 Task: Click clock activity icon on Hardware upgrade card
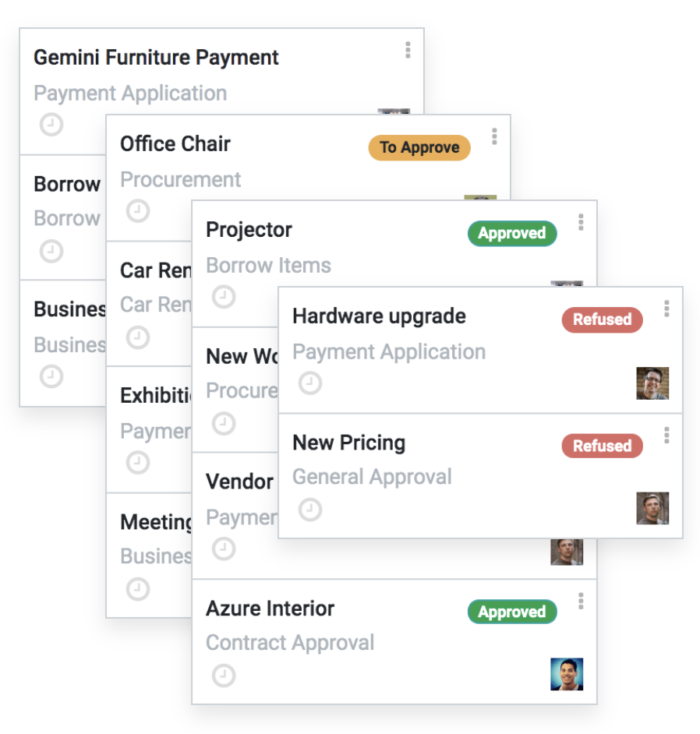pyautogui.click(x=310, y=383)
